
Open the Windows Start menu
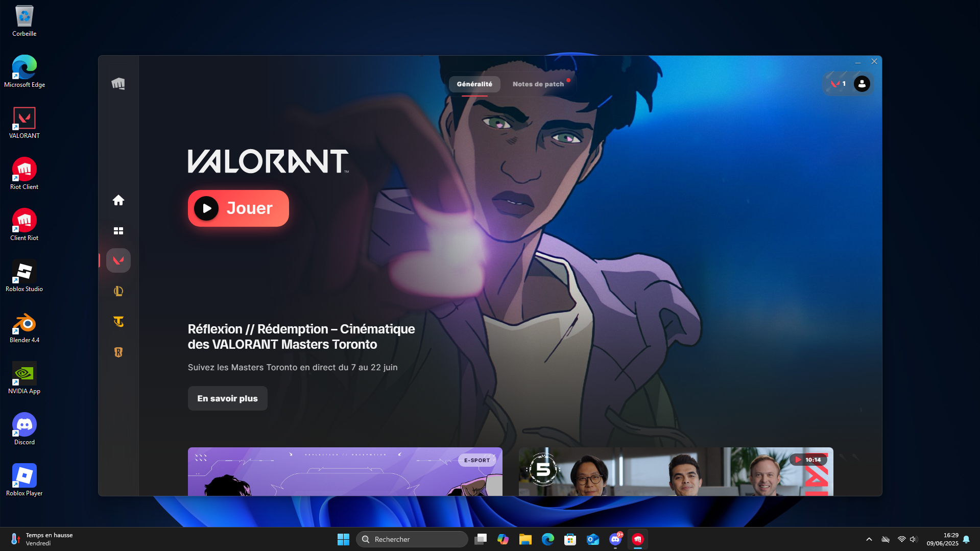point(343,539)
